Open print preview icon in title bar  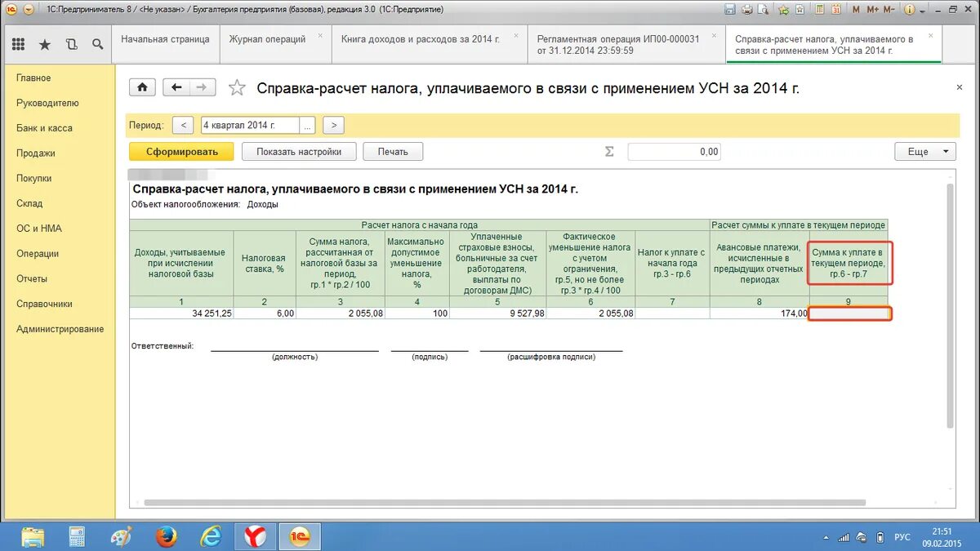coord(763,10)
